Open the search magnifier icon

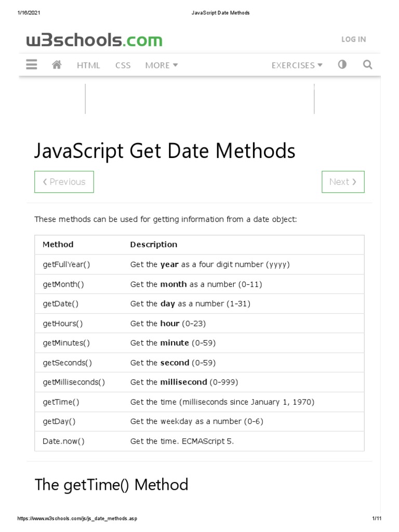click(367, 64)
